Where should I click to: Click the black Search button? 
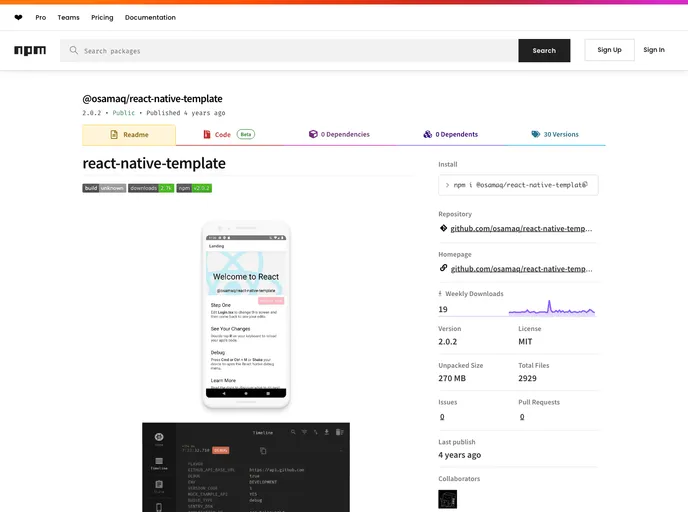click(x=544, y=50)
